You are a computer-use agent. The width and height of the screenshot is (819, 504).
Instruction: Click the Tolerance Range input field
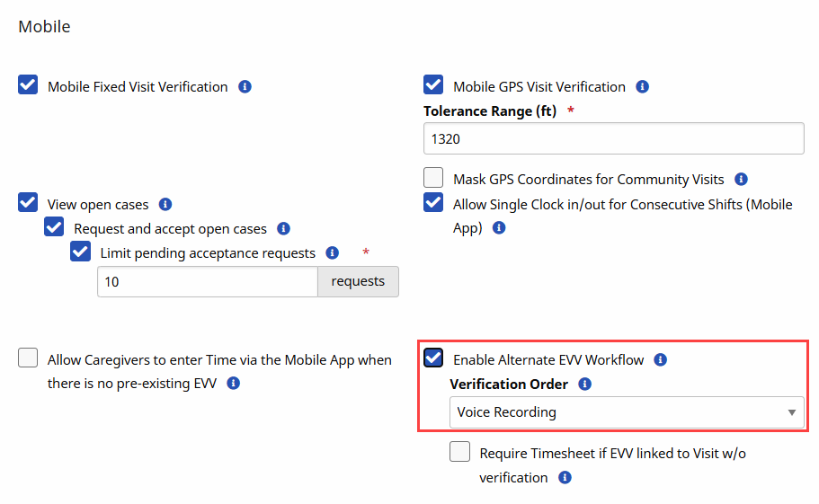pos(613,139)
